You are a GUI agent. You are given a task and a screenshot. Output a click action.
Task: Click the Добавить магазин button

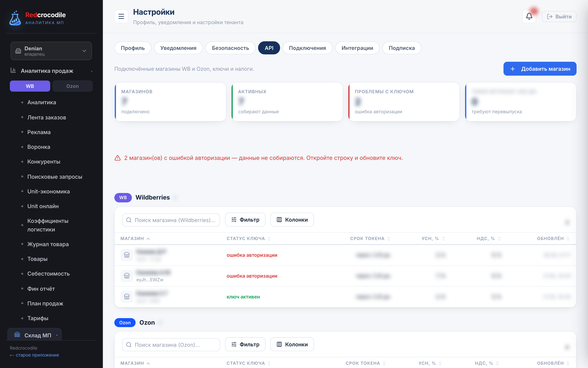(540, 69)
